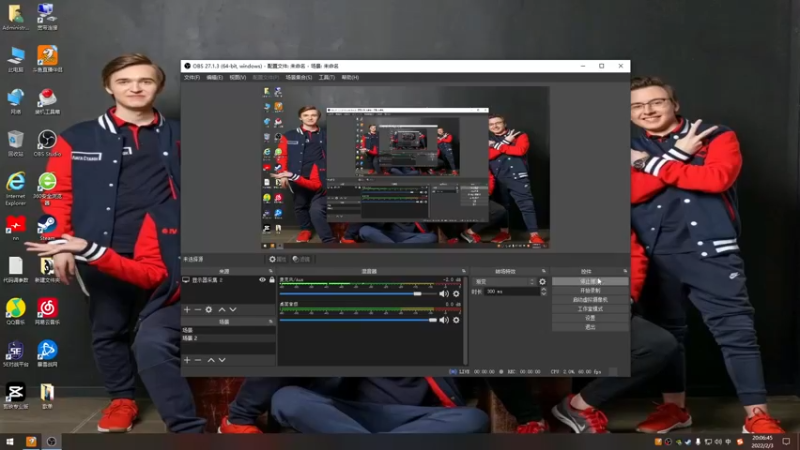Open Blizzard Battle.net shortcut
This screenshot has height=450, width=800.
click(47, 354)
